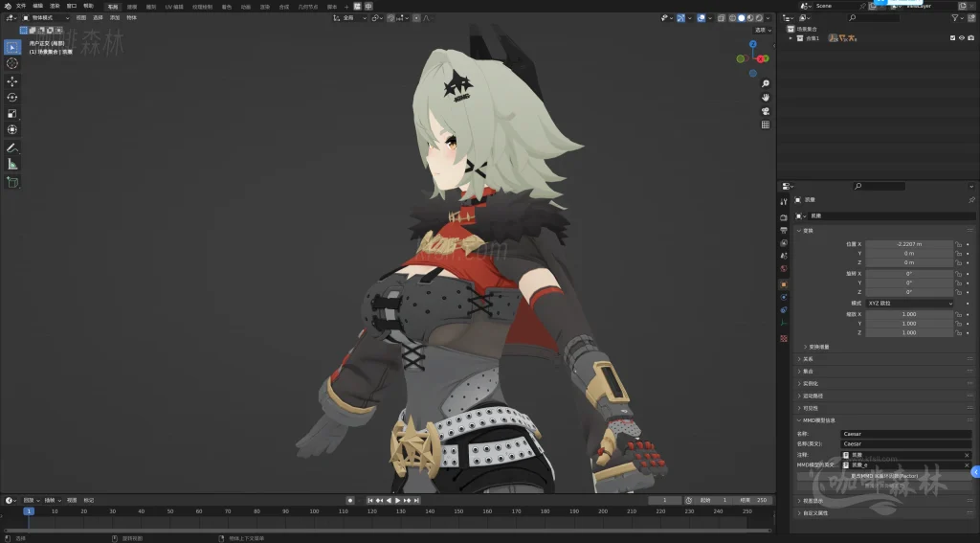Image resolution: width=980 pixels, height=543 pixels.
Task: Toggle viewport gizmos button
Action: pos(681,18)
